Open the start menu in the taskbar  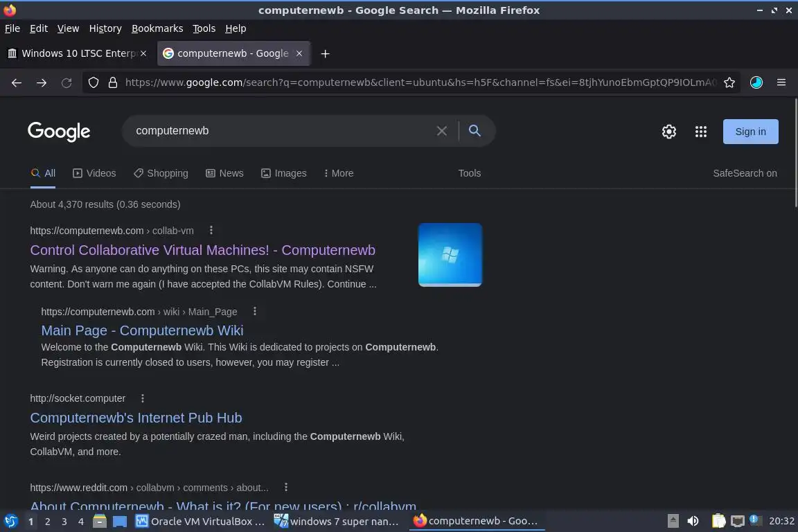[10, 522]
